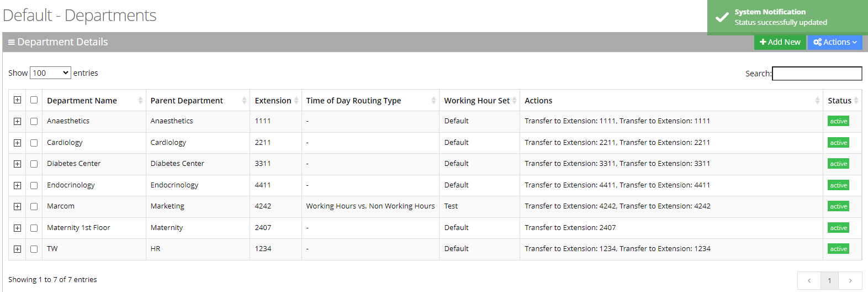This screenshot has width=868, height=292.
Task: Expand the Marcom row details
Action: pos(18,206)
